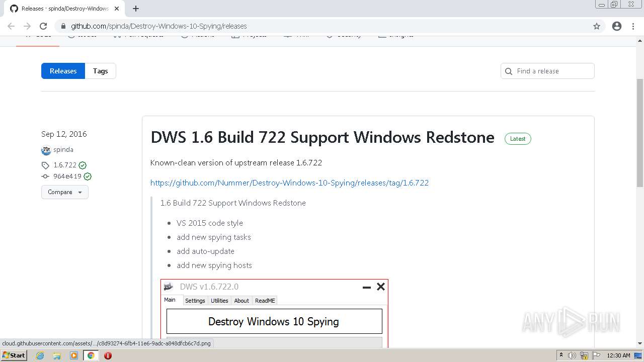Click the commit icon beside 964e419
The width and height of the screenshot is (644, 362).
pos(45,176)
